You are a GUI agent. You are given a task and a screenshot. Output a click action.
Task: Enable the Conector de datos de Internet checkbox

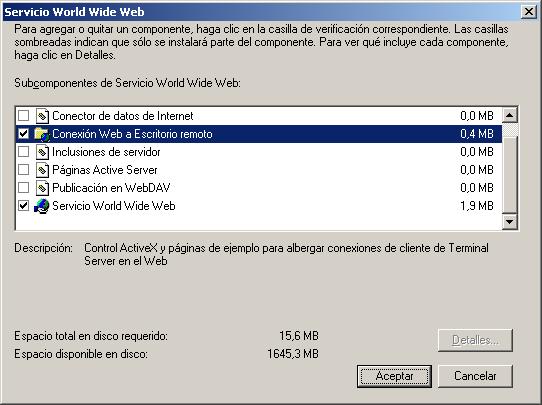click(x=24, y=115)
